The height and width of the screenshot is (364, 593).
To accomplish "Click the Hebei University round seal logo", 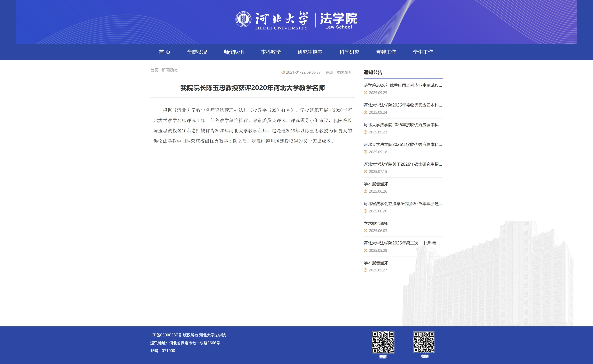I will 243,19.
